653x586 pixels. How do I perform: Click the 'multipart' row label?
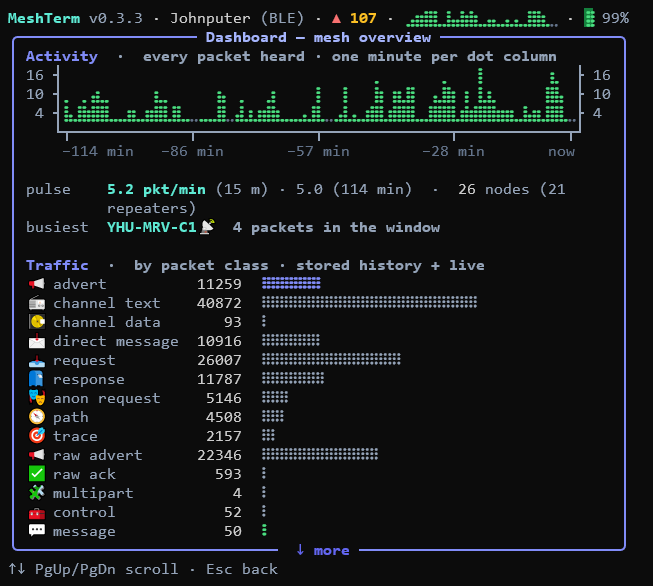(93, 494)
